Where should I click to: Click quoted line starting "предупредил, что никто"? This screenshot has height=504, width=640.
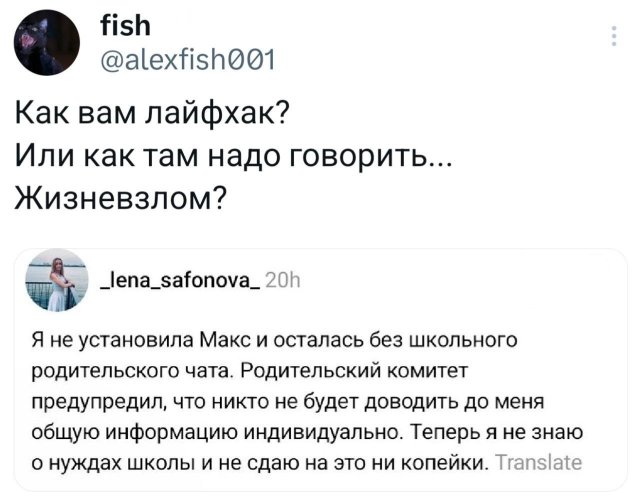coord(298,401)
